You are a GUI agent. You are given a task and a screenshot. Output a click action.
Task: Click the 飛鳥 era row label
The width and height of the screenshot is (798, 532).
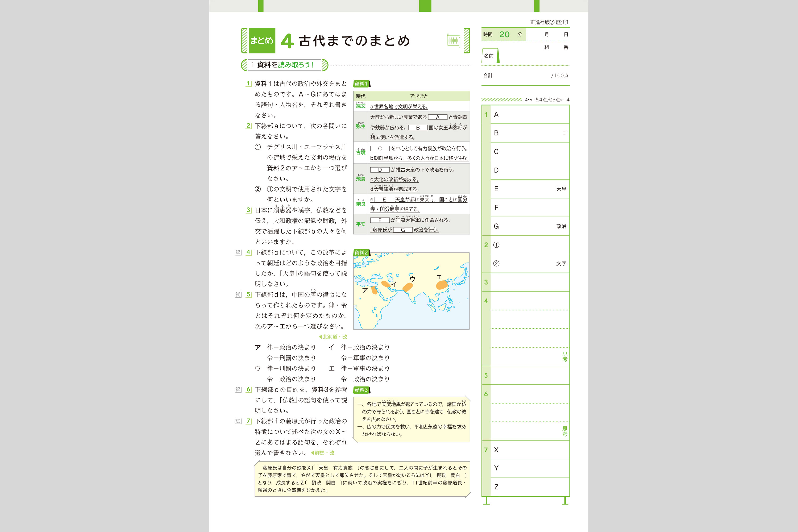(x=361, y=178)
